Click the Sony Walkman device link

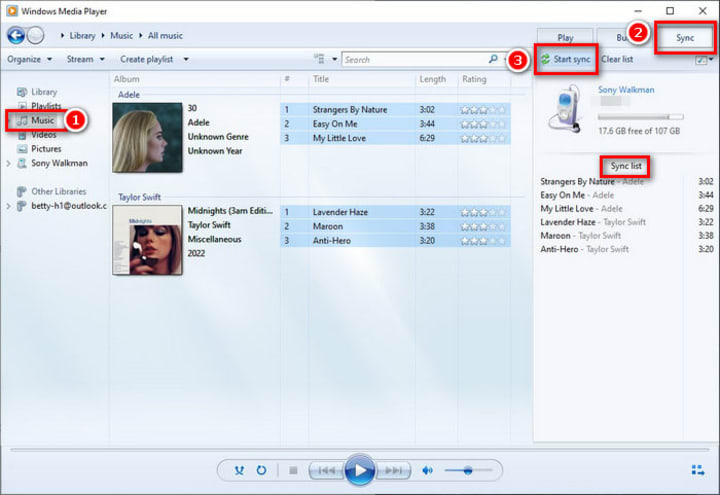(x=626, y=90)
